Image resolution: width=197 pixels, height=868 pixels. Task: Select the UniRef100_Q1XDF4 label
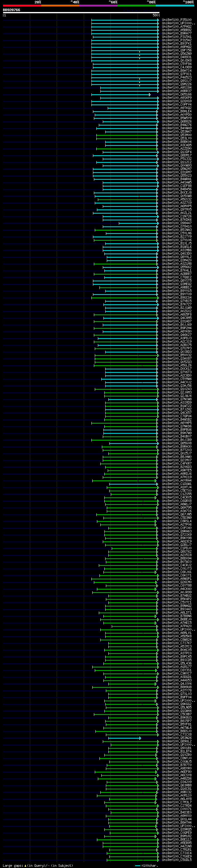[x=176, y=152]
